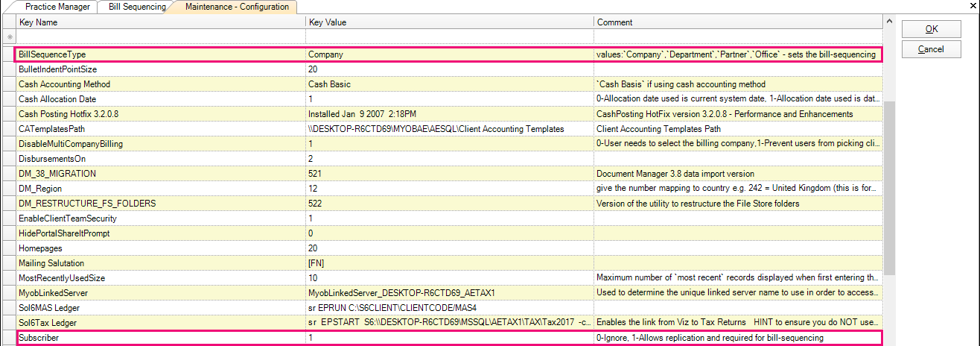
Task: Switch to the Practice Manager tab
Action: click(x=57, y=7)
